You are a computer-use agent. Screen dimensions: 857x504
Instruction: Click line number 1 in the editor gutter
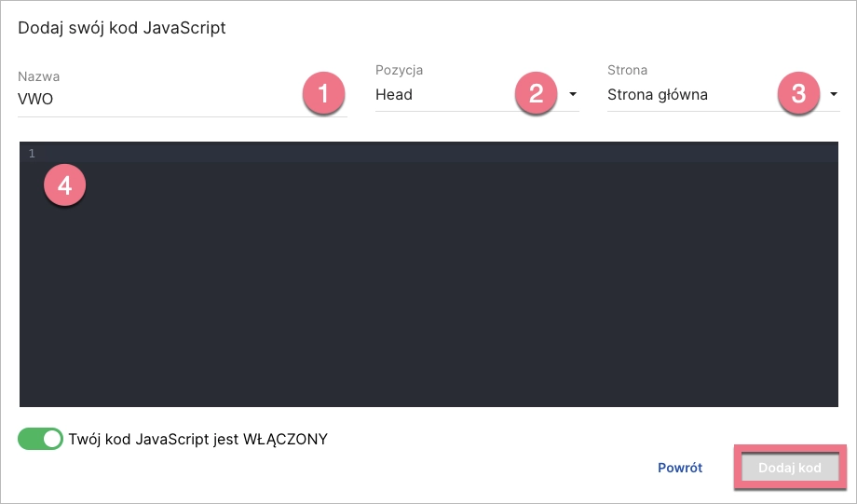[32, 153]
